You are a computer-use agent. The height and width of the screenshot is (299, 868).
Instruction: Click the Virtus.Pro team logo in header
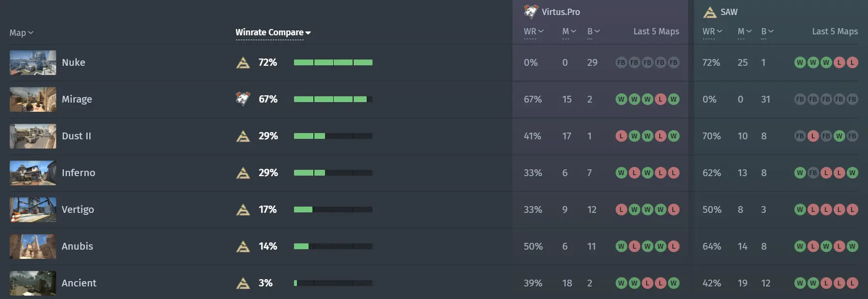[x=531, y=12]
